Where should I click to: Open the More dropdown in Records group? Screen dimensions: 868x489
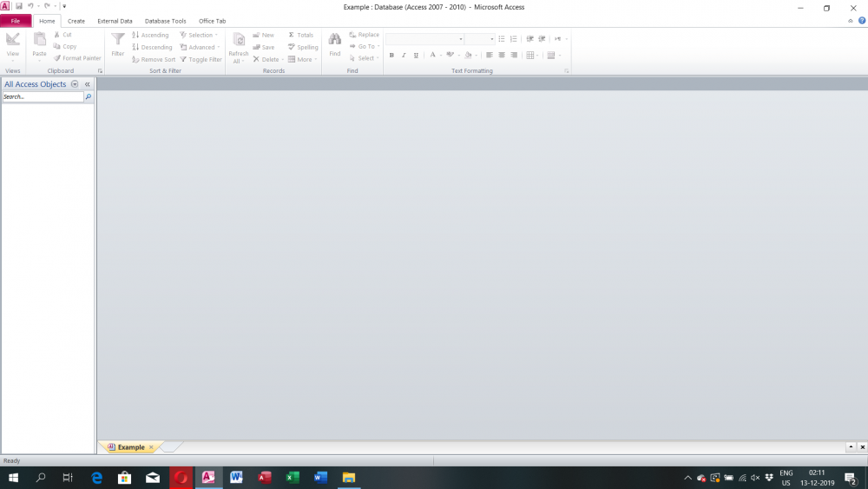click(302, 59)
